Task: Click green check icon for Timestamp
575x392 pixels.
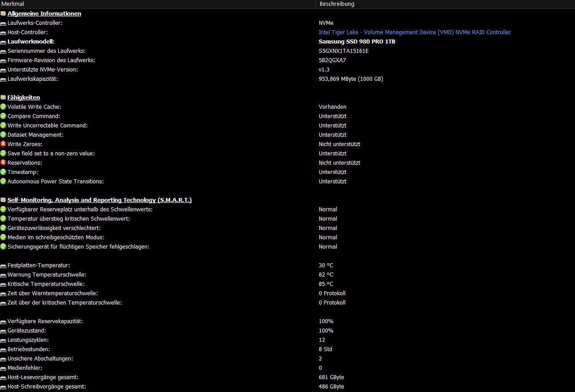Action: (x=3, y=172)
